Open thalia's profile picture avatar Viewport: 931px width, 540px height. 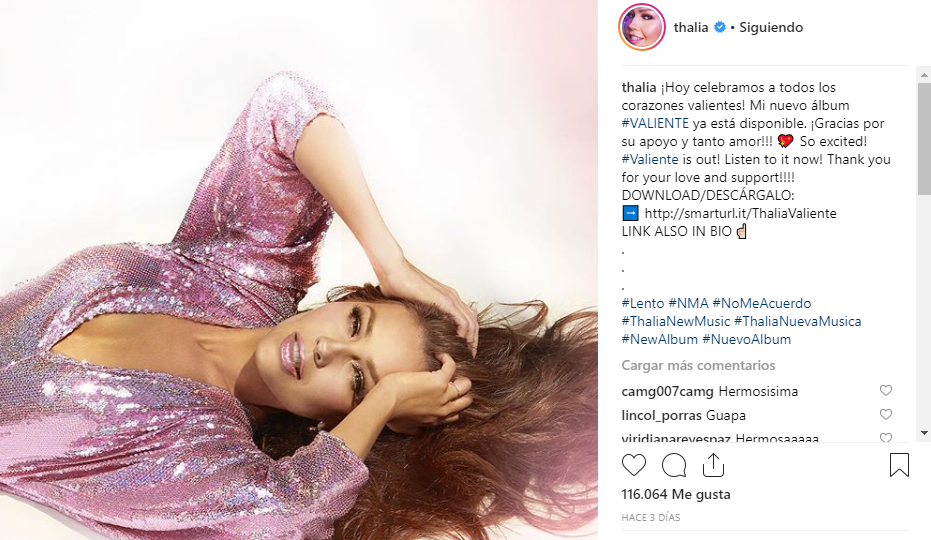642,27
